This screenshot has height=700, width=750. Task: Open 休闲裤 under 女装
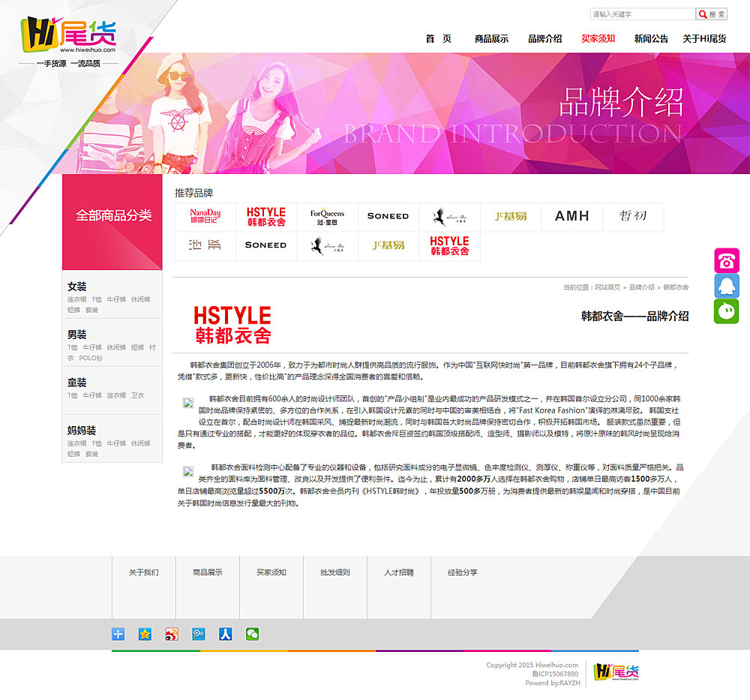141,299
